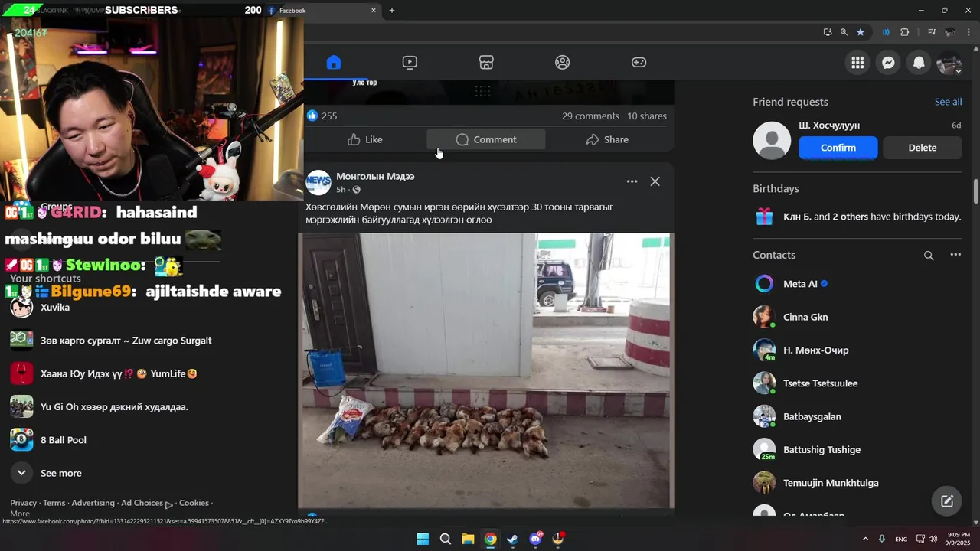The image size is (980, 551).
Task: Close the Facebook browser tab
Action: [x=374, y=11]
